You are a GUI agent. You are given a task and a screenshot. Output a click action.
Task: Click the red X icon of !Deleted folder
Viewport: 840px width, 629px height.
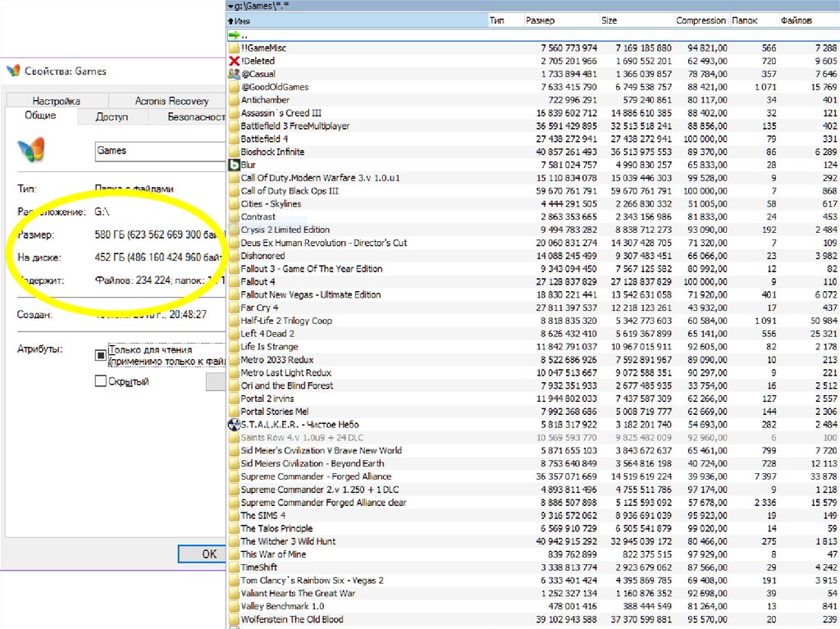coord(234,61)
